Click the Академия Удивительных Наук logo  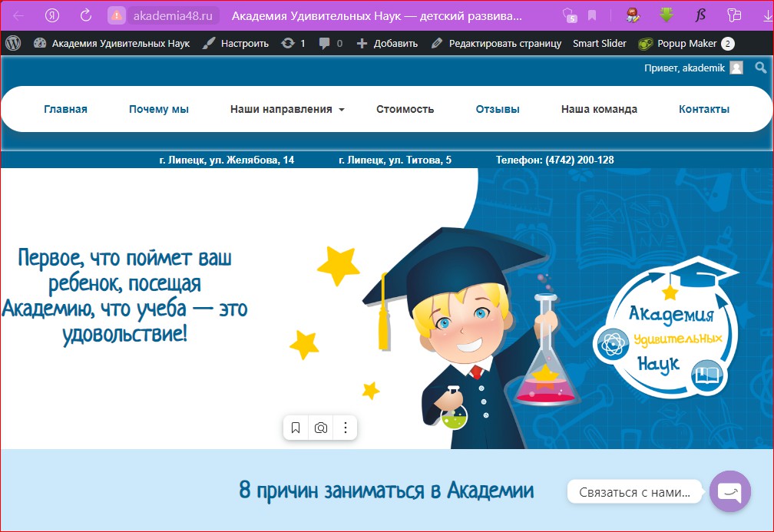pyautogui.click(x=666, y=329)
